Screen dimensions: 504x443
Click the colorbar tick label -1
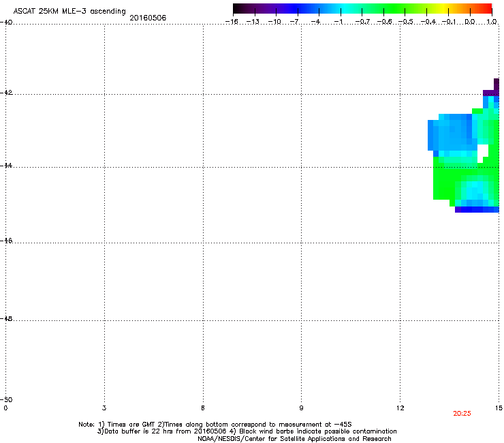coord(338,22)
